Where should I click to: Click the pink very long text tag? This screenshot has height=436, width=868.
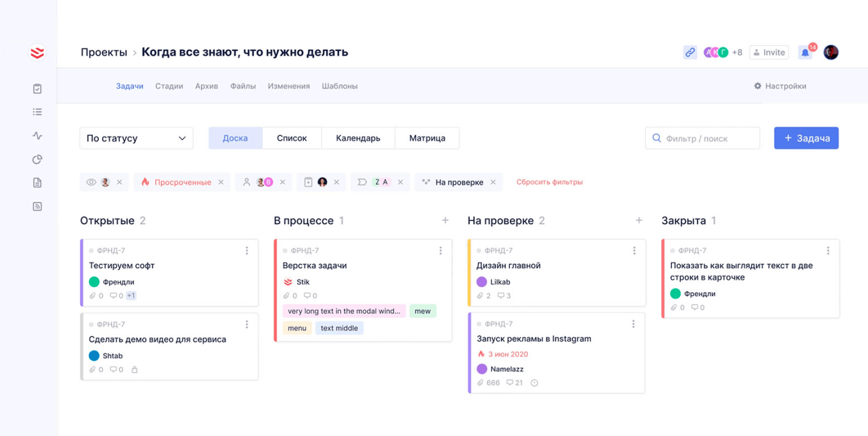(x=344, y=312)
